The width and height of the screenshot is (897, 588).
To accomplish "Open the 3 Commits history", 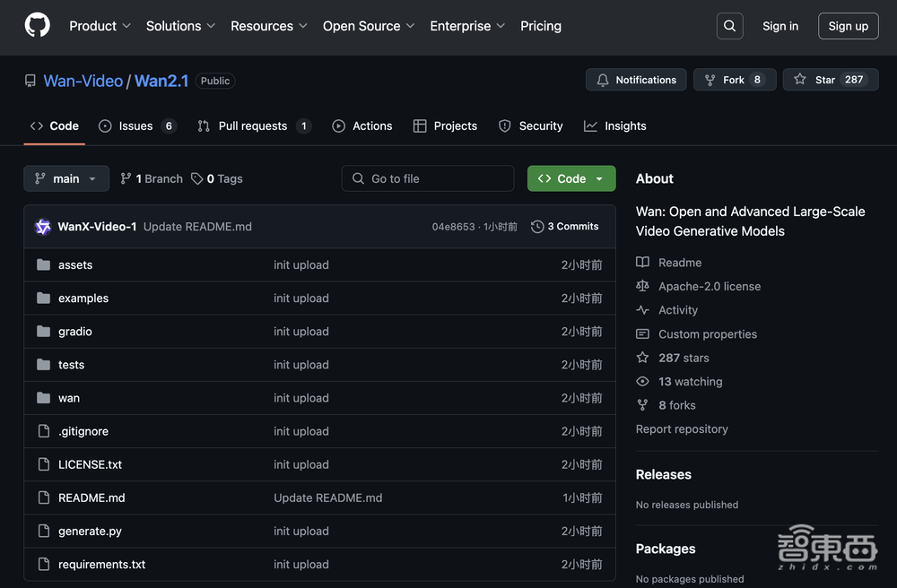I will coord(564,227).
